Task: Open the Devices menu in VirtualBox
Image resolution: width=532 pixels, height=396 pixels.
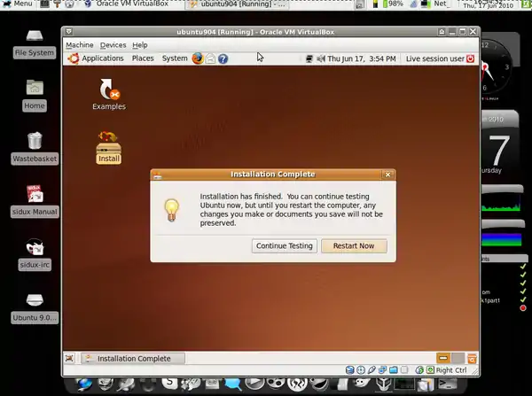Action: 113,45
